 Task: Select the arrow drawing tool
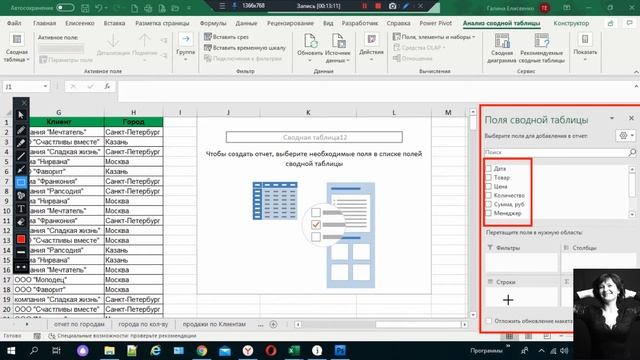click(21, 169)
